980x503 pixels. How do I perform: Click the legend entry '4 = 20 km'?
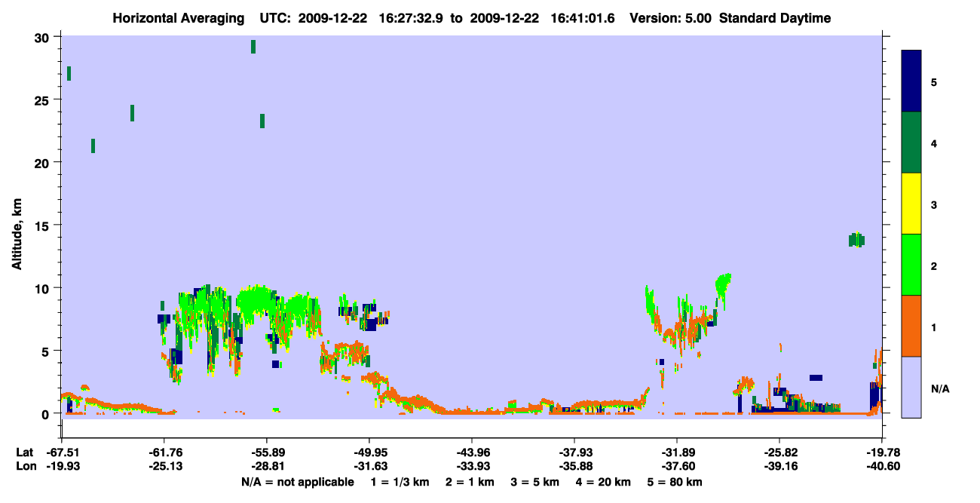[604, 482]
